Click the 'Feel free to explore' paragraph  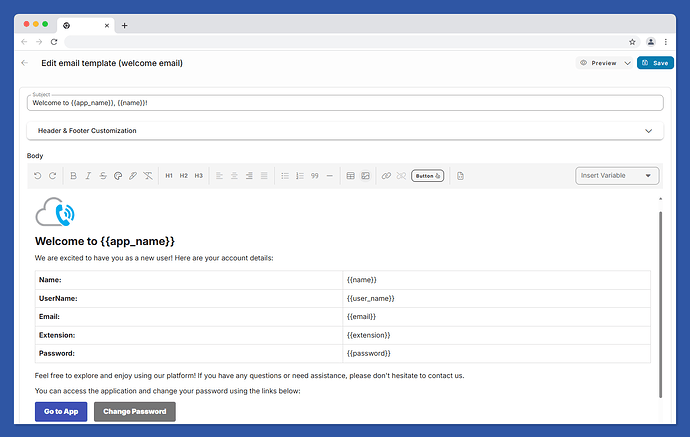pyautogui.click(x=250, y=375)
